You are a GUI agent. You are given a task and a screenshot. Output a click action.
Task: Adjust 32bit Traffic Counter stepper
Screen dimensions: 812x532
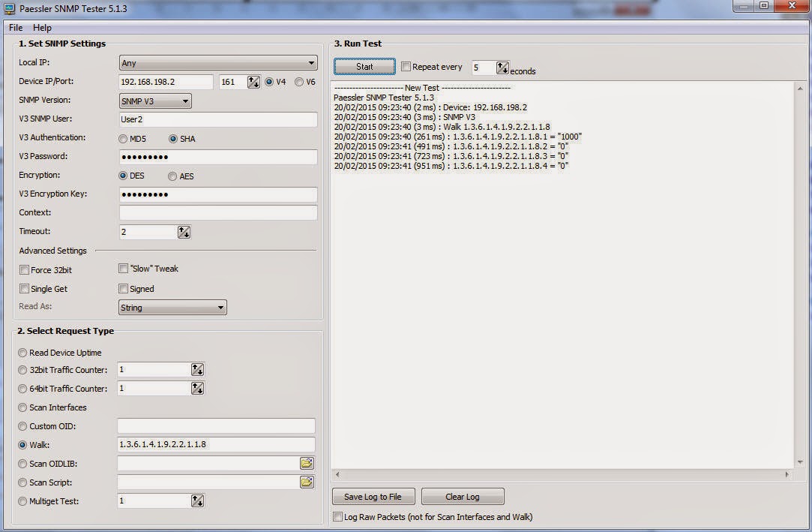point(197,369)
